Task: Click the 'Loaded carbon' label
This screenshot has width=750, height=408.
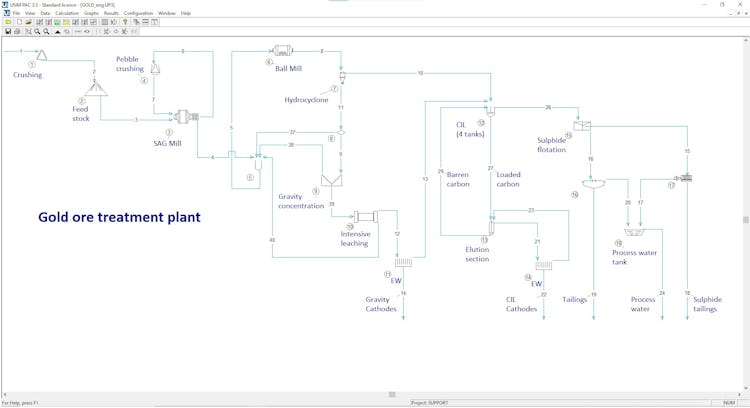Action: pyautogui.click(x=508, y=179)
